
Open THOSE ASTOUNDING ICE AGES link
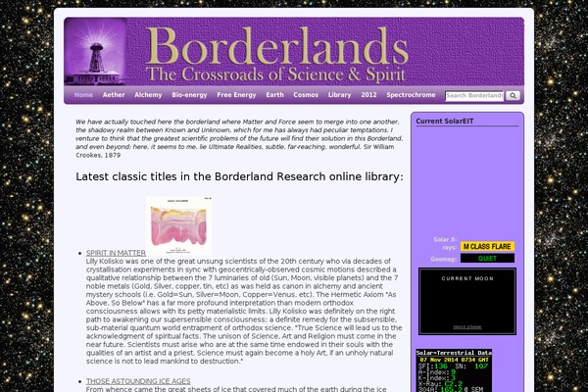click(138, 381)
